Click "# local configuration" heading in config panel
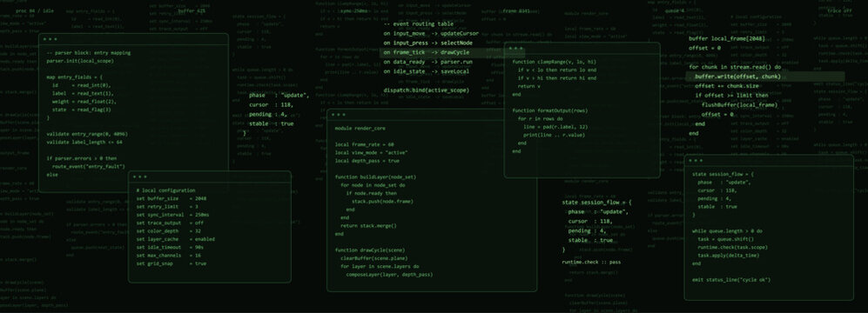This screenshot has height=313, width=868. pyautogui.click(x=165, y=190)
